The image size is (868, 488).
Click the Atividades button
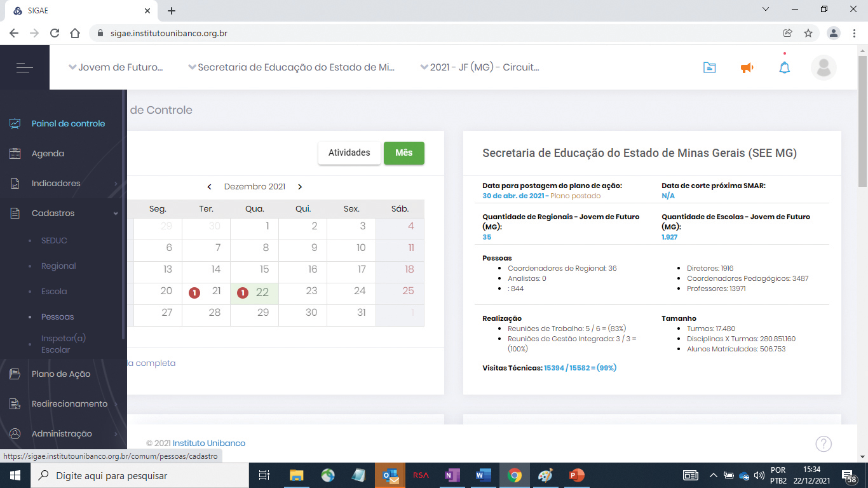click(349, 153)
